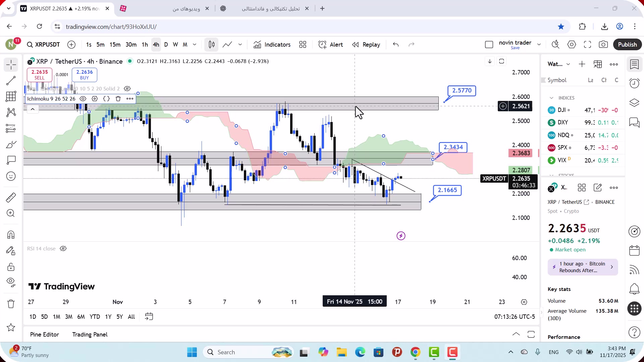Open Chrome from the Windows taskbar

pyautogui.click(x=415, y=352)
